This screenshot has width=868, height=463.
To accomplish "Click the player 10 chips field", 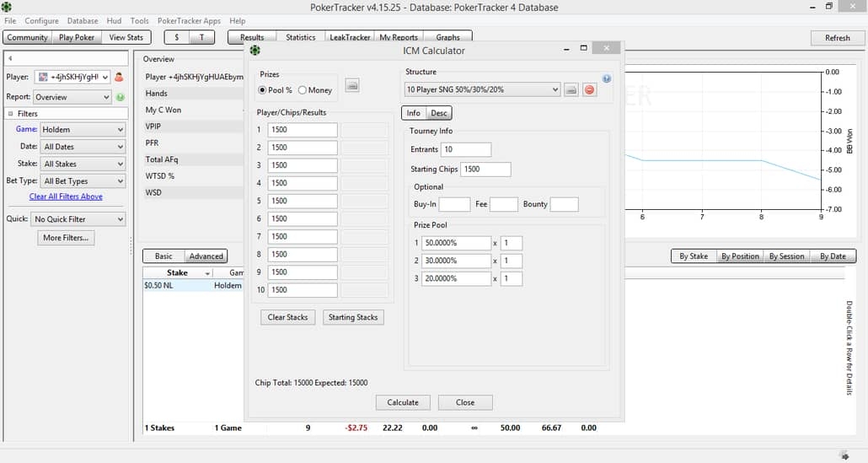I will point(303,290).
